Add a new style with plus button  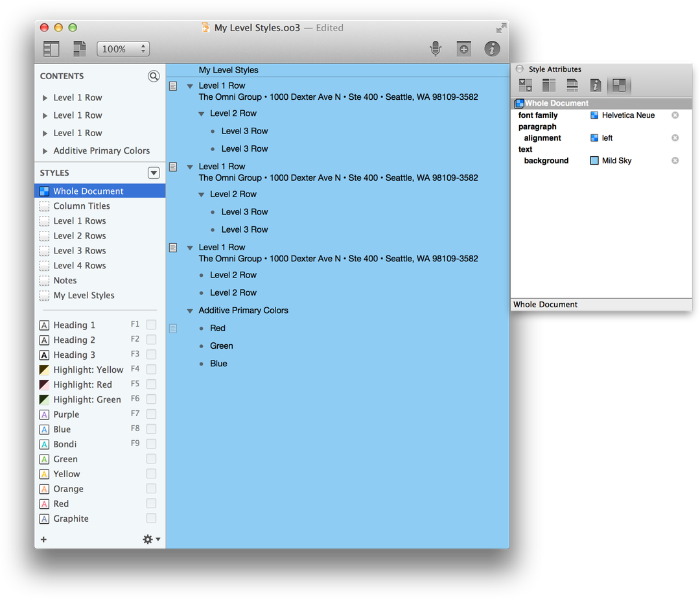tap(44, 539)
